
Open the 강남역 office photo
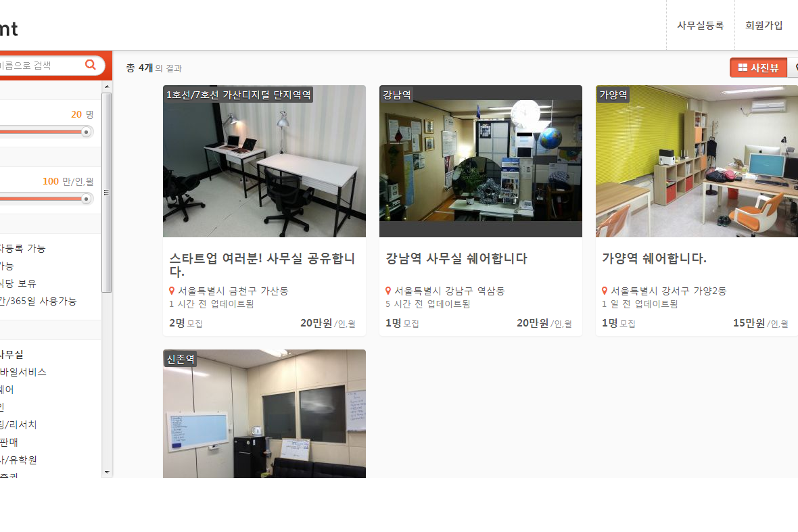pyautogui.click(x=480, y=162)
